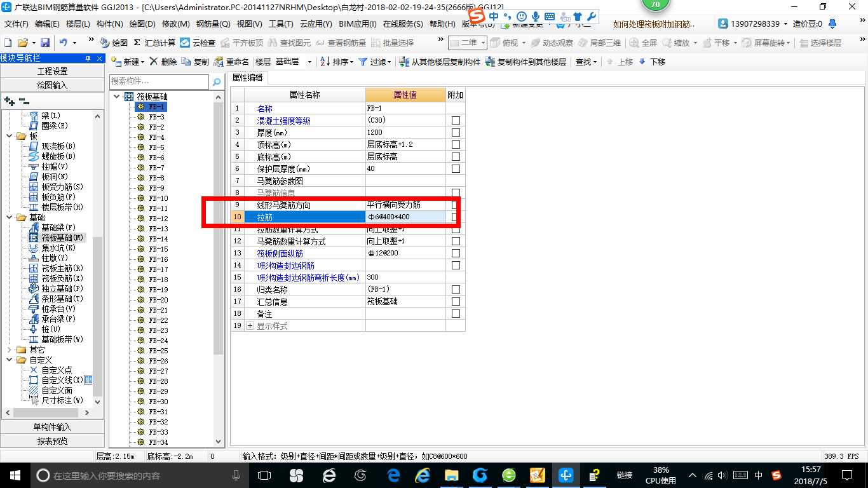Click 从其他楼层复制构件 button

click(440, 62)
